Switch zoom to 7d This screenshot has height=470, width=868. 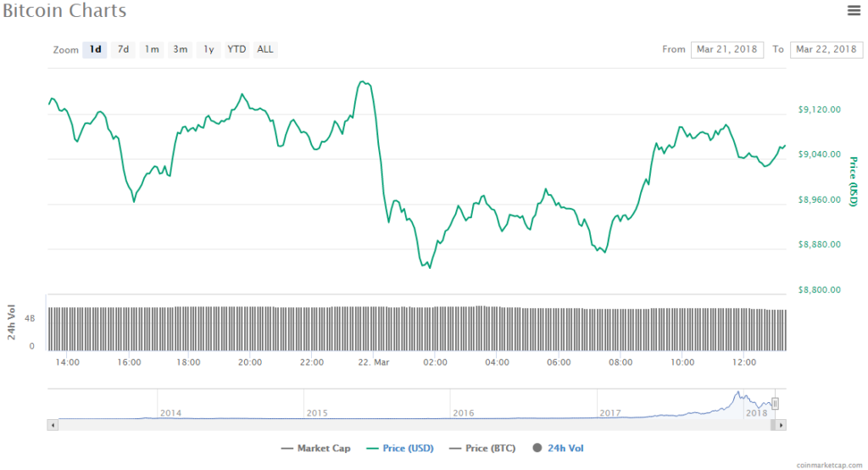(x=124, y=49)
